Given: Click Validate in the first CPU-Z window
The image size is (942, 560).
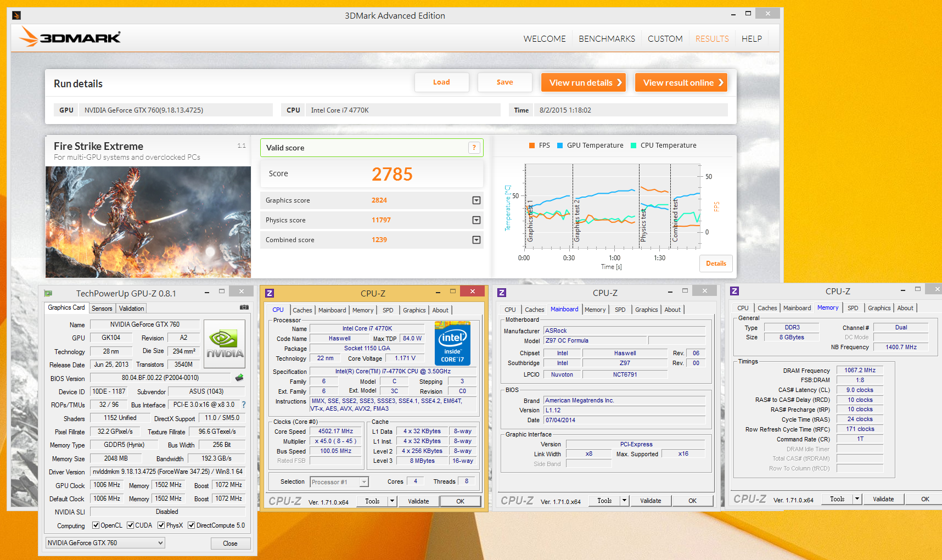Looking at the screenshot, I should coord(418,501).
